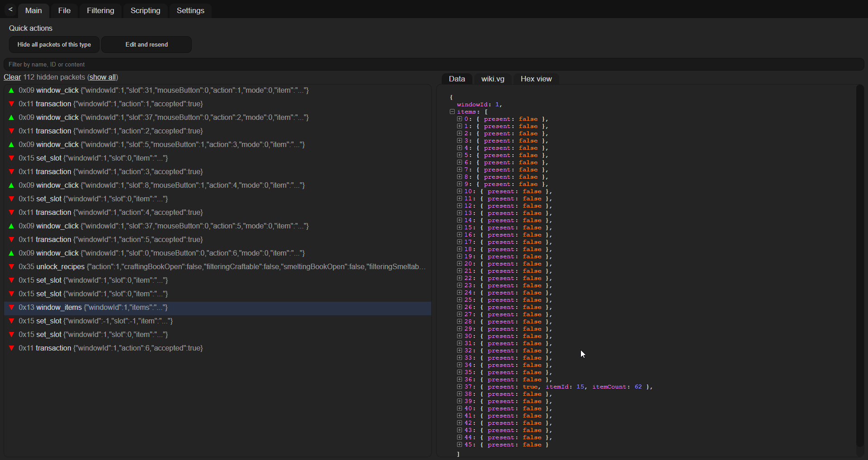Click Edit and resend button
The height and width of the screenshot is (460, 868).
point(146,44)
